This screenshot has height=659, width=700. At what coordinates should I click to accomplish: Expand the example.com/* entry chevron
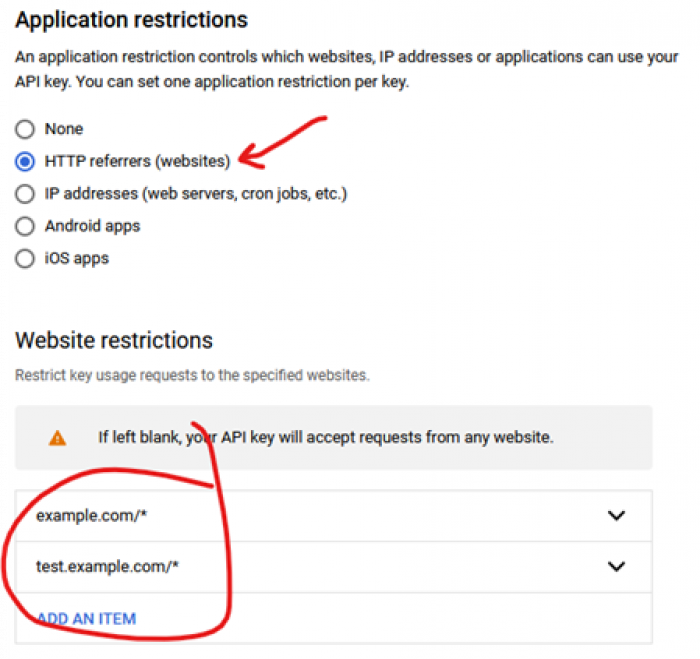[x=616, y=516]
